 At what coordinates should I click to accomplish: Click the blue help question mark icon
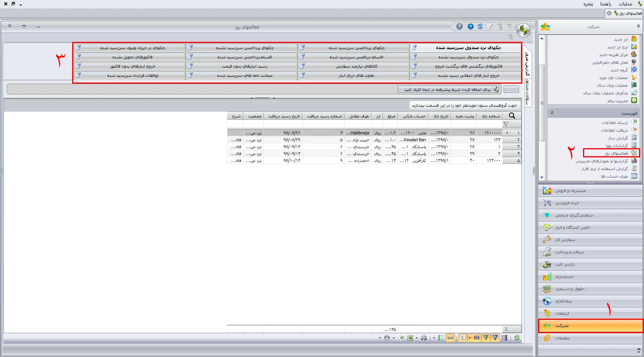click(470, 26)
